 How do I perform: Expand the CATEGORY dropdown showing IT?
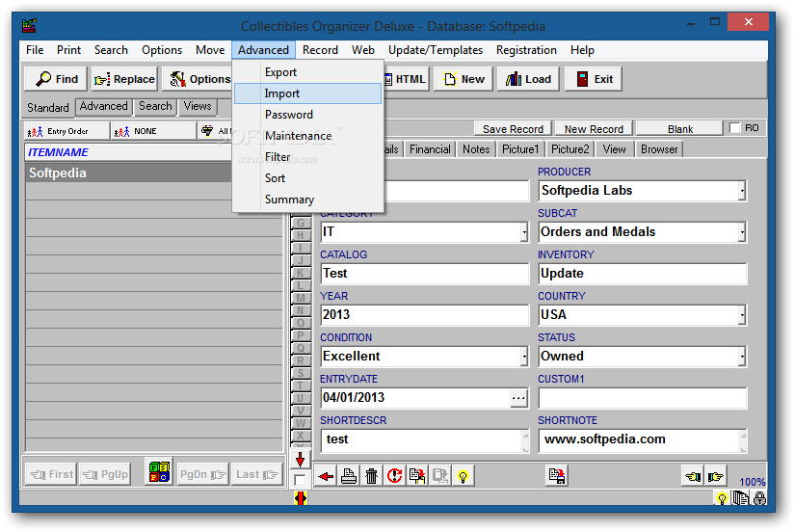pyautogui.click(x=524, y=232)
